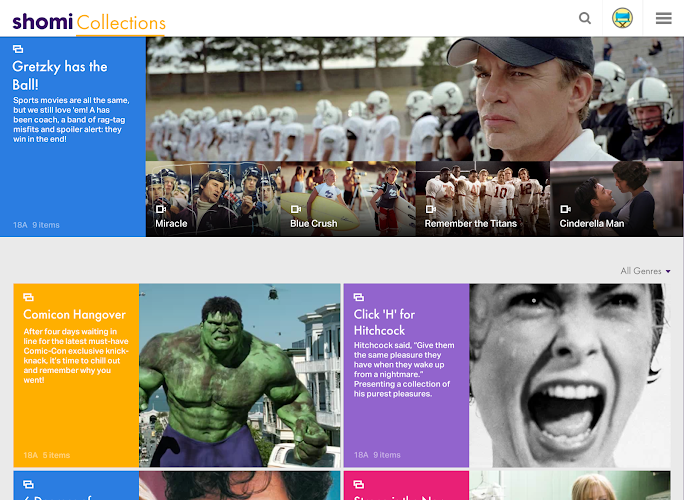Click the shomi logo
The image size is (684, 500).
pos(42,21)
